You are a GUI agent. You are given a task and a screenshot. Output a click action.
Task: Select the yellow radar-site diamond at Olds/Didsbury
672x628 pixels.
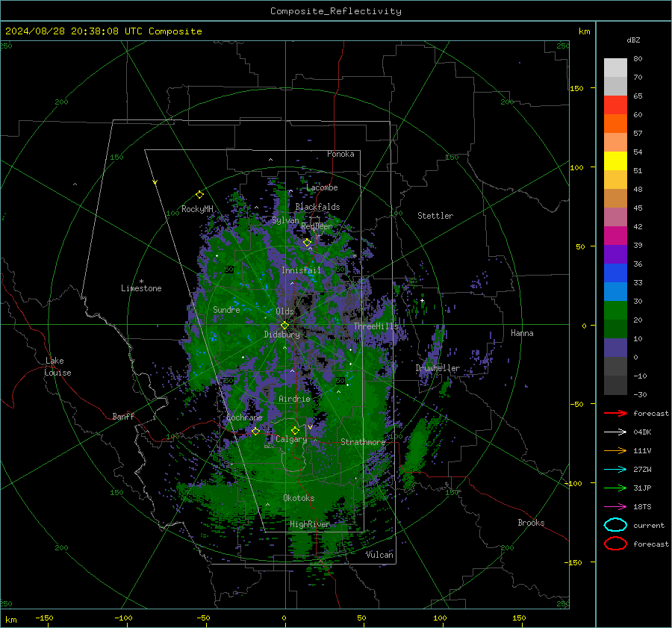click(x=284, y=326)
